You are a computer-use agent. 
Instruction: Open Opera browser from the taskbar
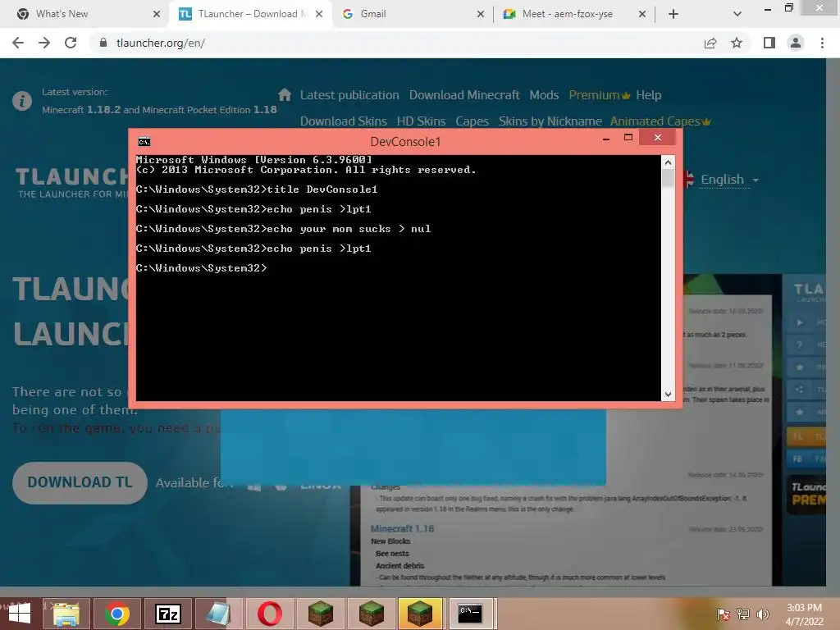[x=269, y=614]
